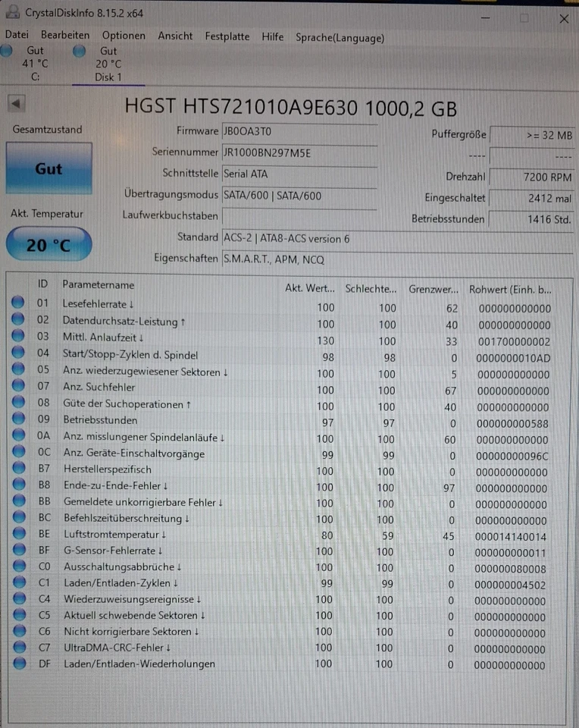The image size is (579, 728).
Task: Click the status dot for Laden/Entladen-Zyklen
Action: (20, 582)
